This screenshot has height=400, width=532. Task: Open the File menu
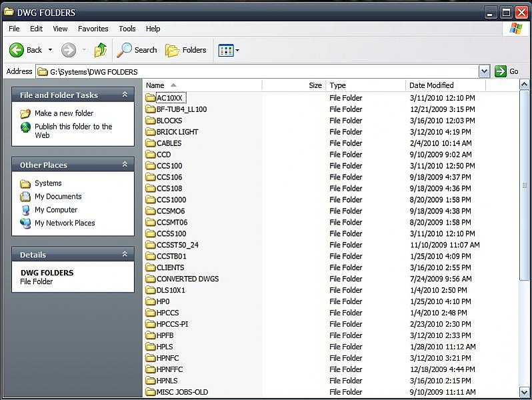point(14,29)
